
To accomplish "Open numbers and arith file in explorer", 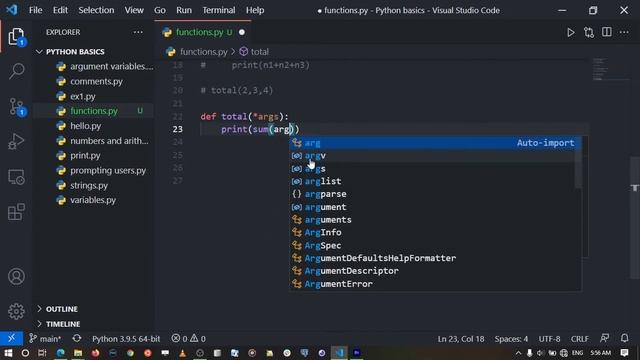I will pos(109,141).
